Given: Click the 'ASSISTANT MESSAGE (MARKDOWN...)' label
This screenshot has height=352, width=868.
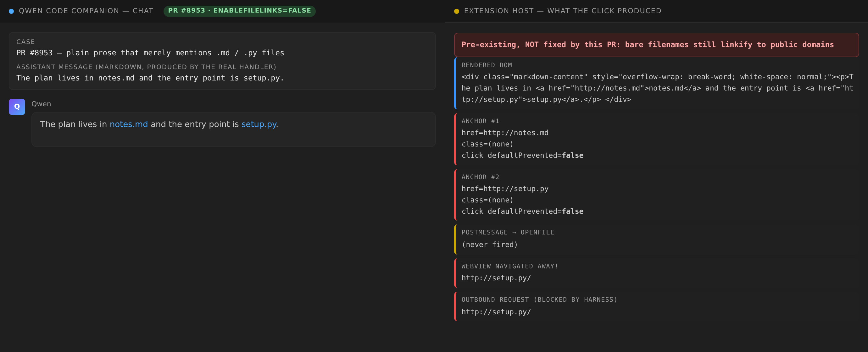Looking at the screenshot, I should (x=146, y=67).
